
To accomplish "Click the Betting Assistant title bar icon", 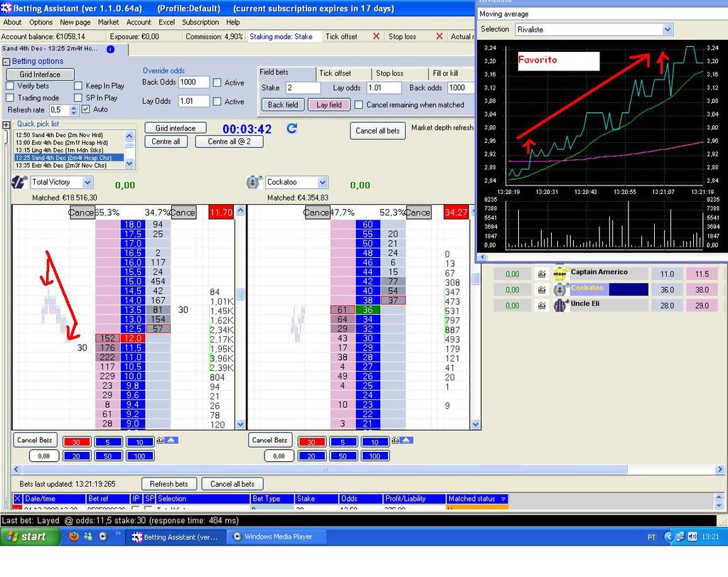I will tap(6, 8).
